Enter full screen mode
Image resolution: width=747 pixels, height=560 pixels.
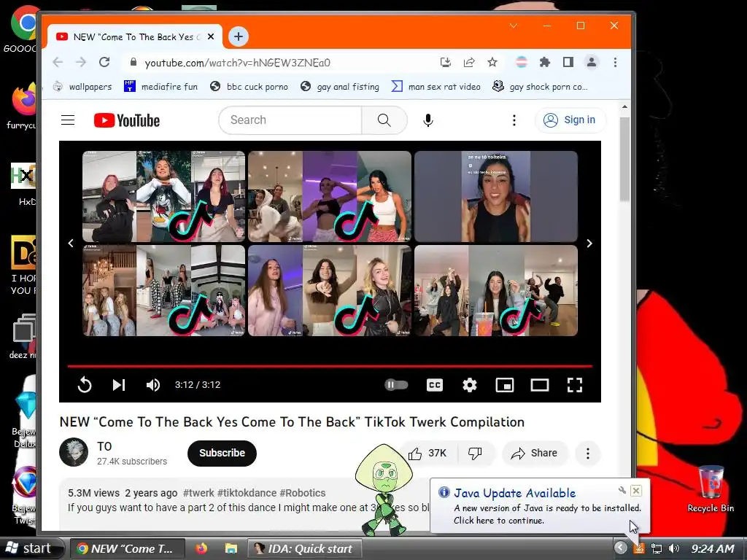click(x=575, y=385)
